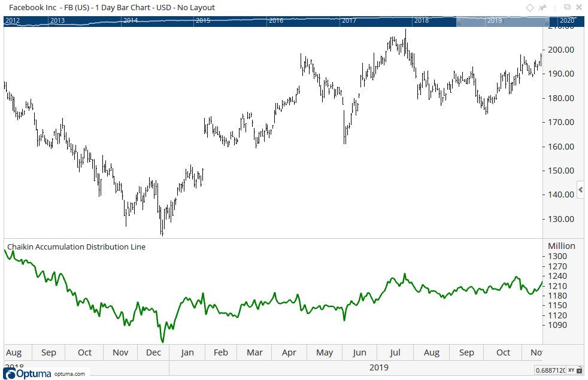Click the Jan label on the date axis
Viewport: 588px width, 380px height.
(187, 352)
